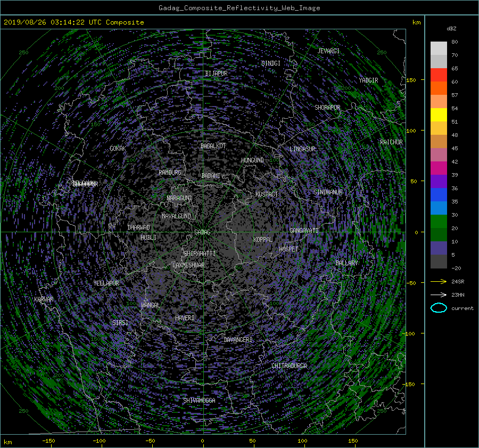The width and height of the screenshot is (479, 448).
Task: Click the SIRSI city label
Action: [x=120, y=323]
